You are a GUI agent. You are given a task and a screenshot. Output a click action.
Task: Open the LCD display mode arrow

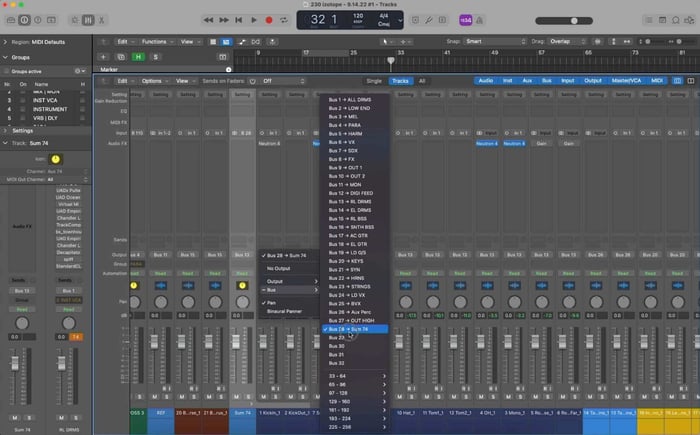(400, 20)
